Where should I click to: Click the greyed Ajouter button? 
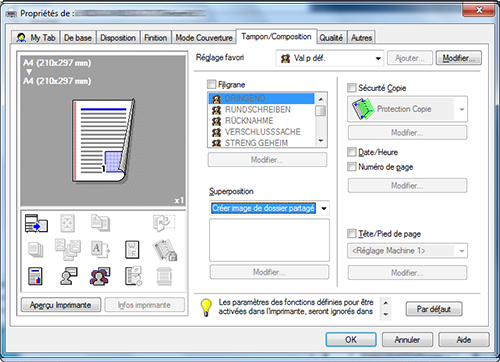pos(410,58)
